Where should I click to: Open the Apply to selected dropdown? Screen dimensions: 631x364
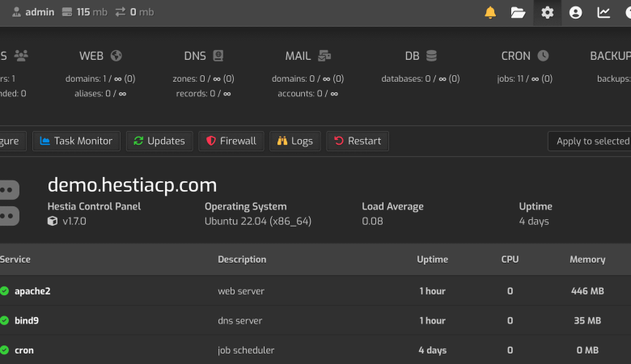(x=590, y=142)
